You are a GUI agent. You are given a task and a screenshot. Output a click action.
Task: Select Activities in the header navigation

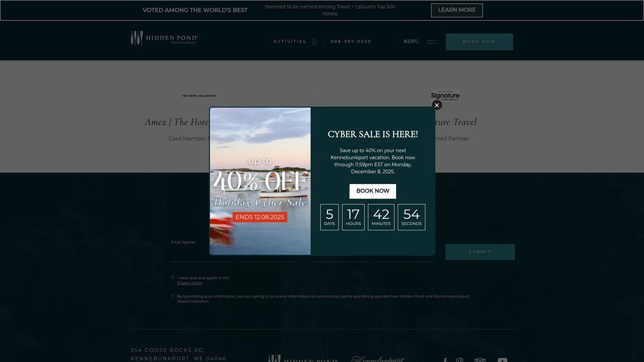click(x=289, y=42)
